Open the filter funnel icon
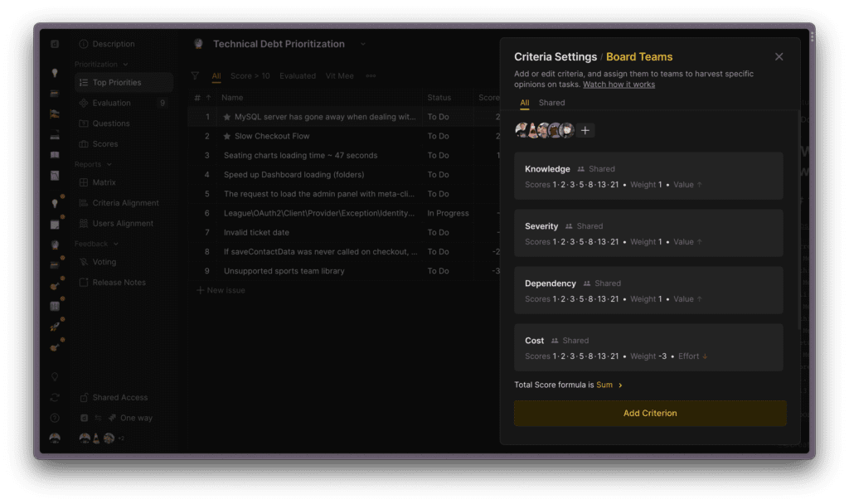Screen dimensions: 849x504 (x=195, y=75)
